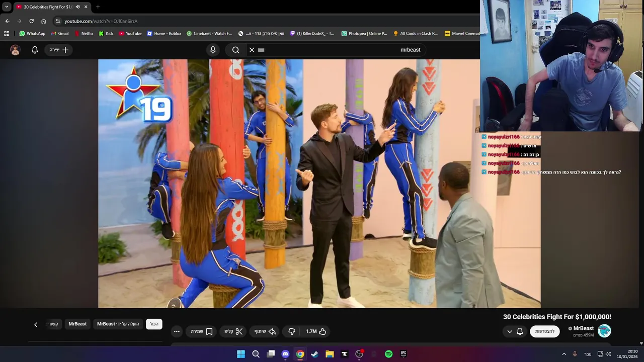Viewport: 644px width, 362px height.
Task: Click the system tray microphone icon
Action: 575,354
